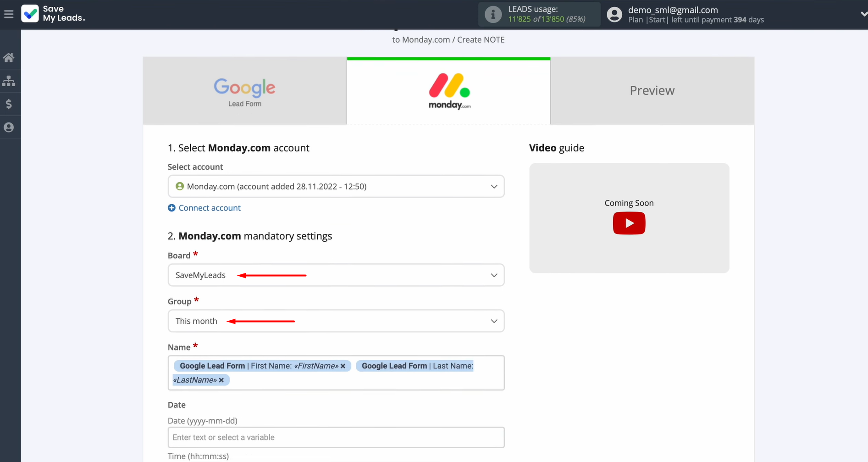Open the billing dollar sidebar icon
The image size is (868, 462).
[9, 104]
